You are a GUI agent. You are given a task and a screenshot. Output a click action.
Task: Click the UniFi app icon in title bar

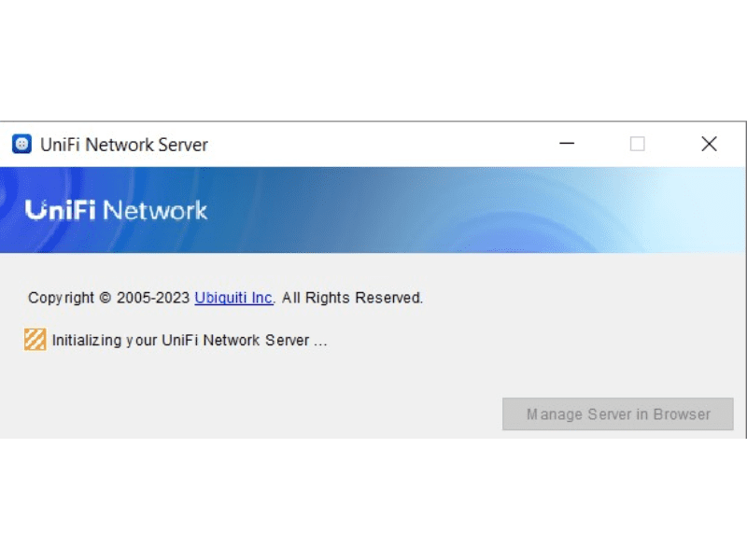tap(21, 144)
